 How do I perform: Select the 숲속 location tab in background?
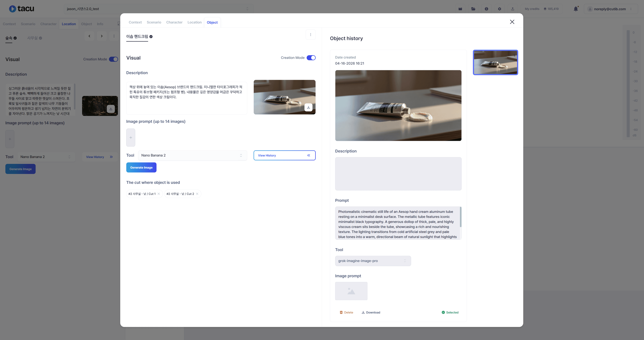click(x=9, y=38)
